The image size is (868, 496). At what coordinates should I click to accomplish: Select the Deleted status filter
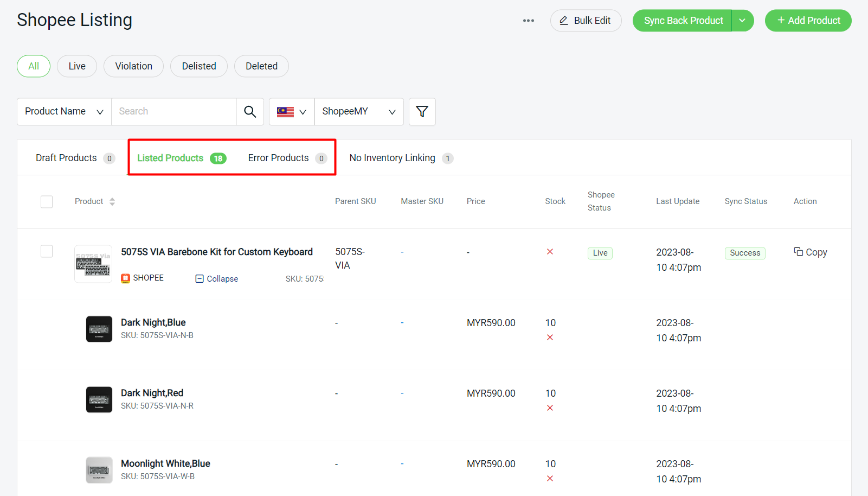[x=261, y=66]
